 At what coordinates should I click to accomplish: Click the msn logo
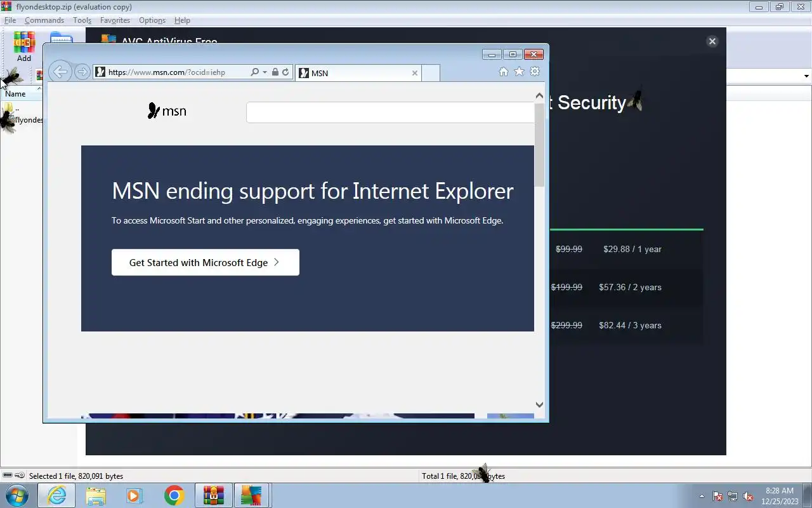click(x=167, y=111)
